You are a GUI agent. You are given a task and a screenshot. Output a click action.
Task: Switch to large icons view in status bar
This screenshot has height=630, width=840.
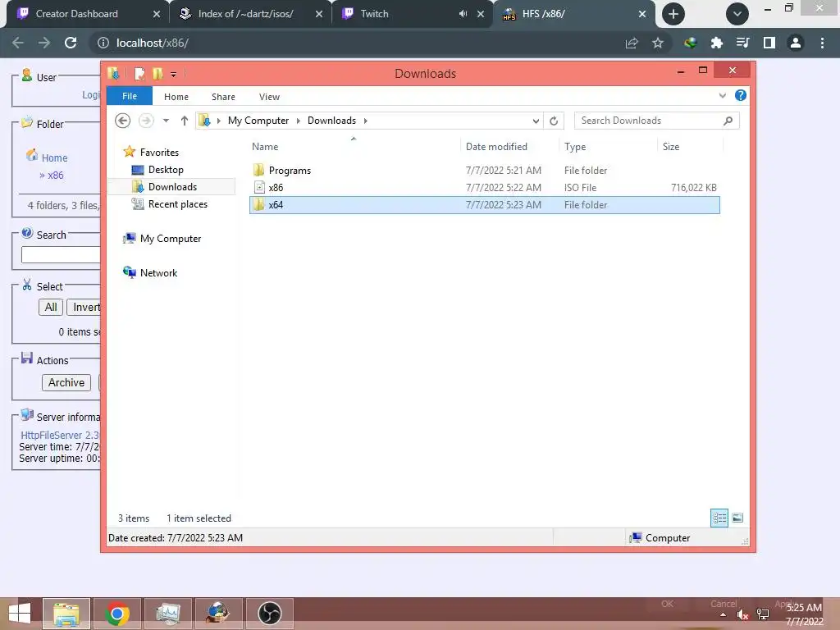tap(737, 518)
